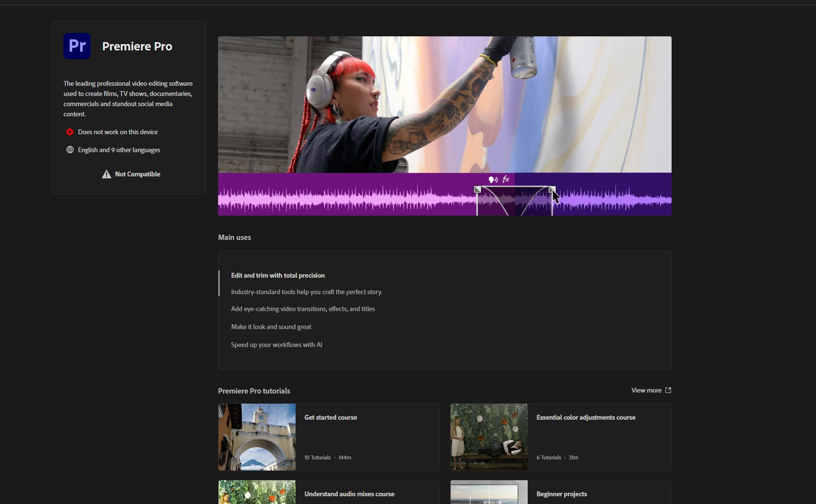Click the Not Compatible warning triangle icon
Image resolution: width=816 pixels, height=504 pixels.
(107, 174)
